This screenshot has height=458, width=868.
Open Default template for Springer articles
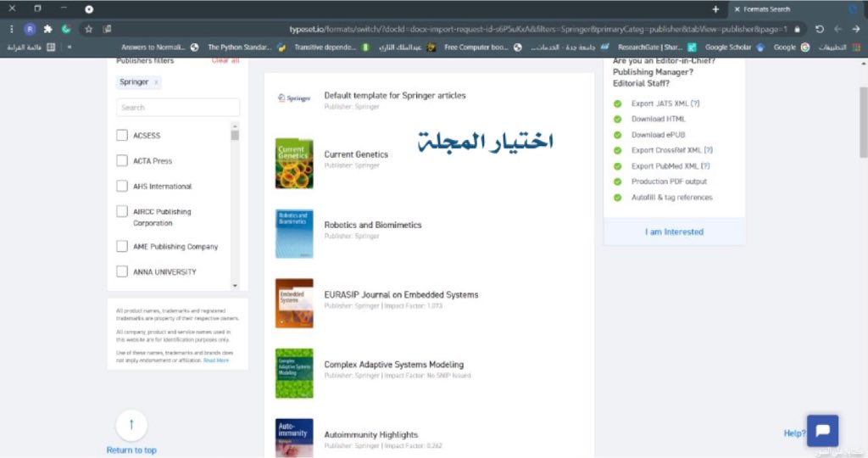(395, 96)
